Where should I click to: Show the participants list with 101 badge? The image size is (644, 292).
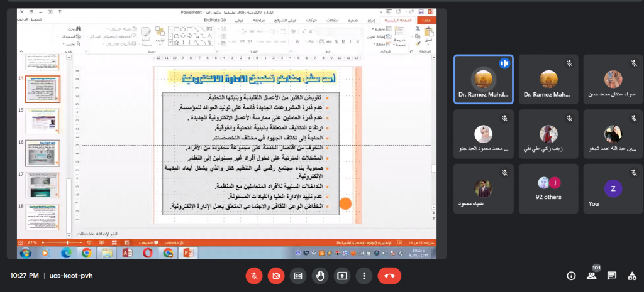[591, 275]
